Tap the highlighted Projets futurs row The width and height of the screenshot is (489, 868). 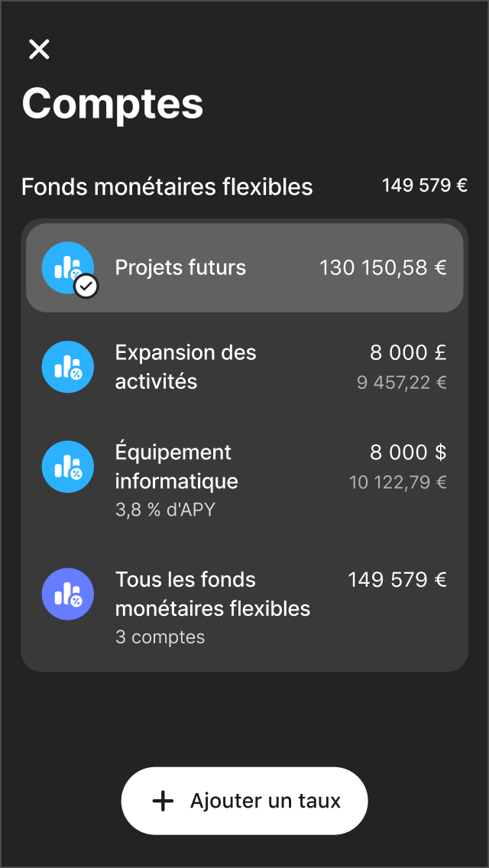pos(244,267)
